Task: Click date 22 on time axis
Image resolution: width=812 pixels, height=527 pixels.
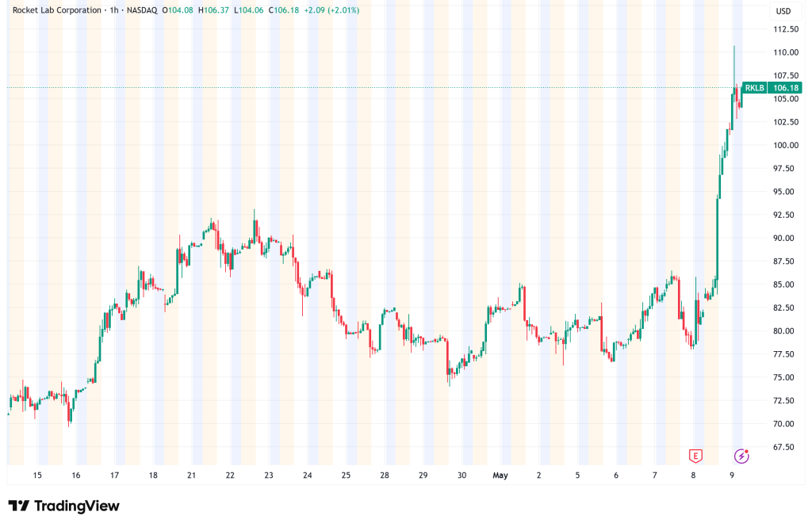Action: pyautogui.click(x=230, y=475)
